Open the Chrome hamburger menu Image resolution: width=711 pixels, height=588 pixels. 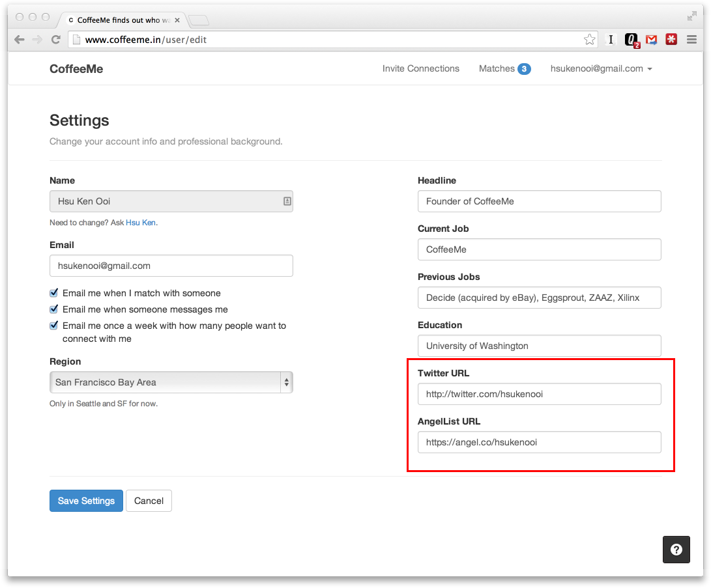pos(691,40)
